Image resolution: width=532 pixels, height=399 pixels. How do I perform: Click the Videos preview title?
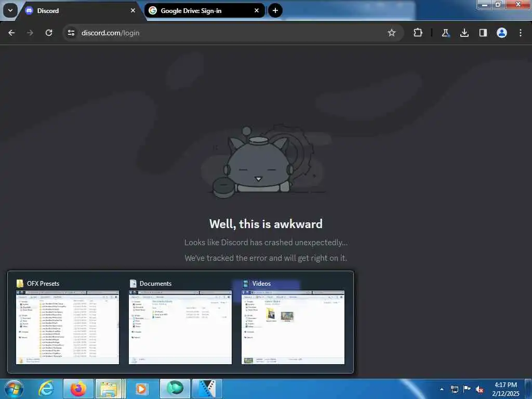click(x=261, y=283)
